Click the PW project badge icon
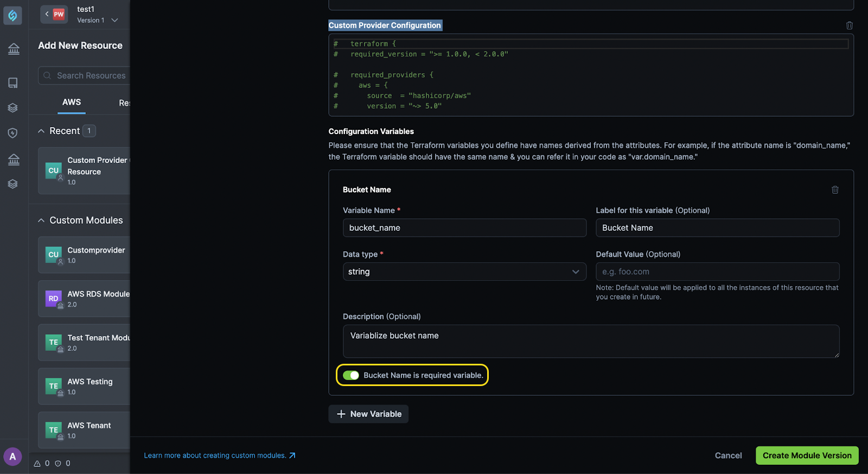868x474 pixels. click(59, 14)
